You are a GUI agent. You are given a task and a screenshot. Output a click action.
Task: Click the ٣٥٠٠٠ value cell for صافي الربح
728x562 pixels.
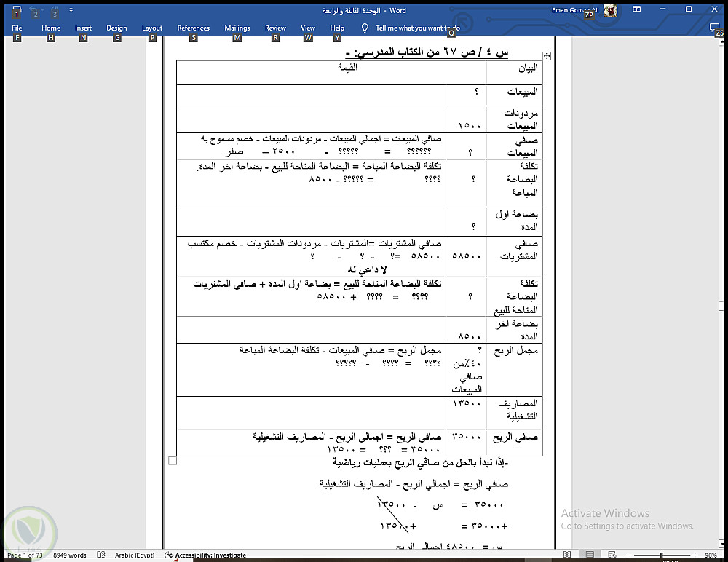click(466, 443)
